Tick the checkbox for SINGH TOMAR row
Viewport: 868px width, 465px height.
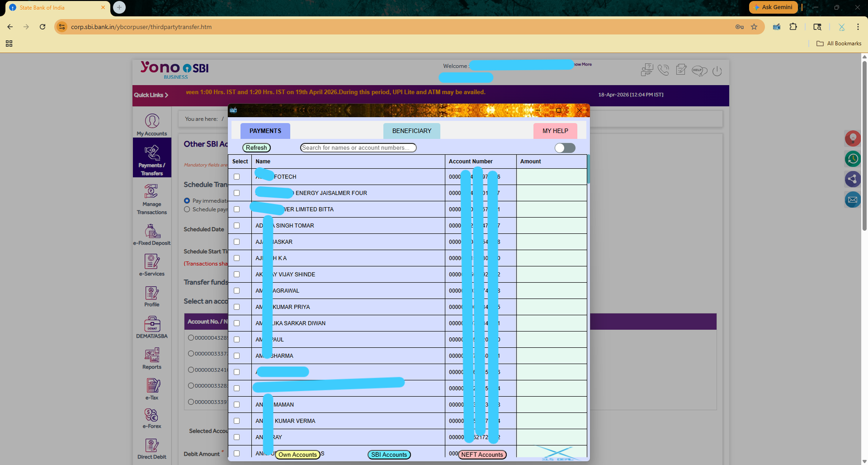[x=237, y=226]
